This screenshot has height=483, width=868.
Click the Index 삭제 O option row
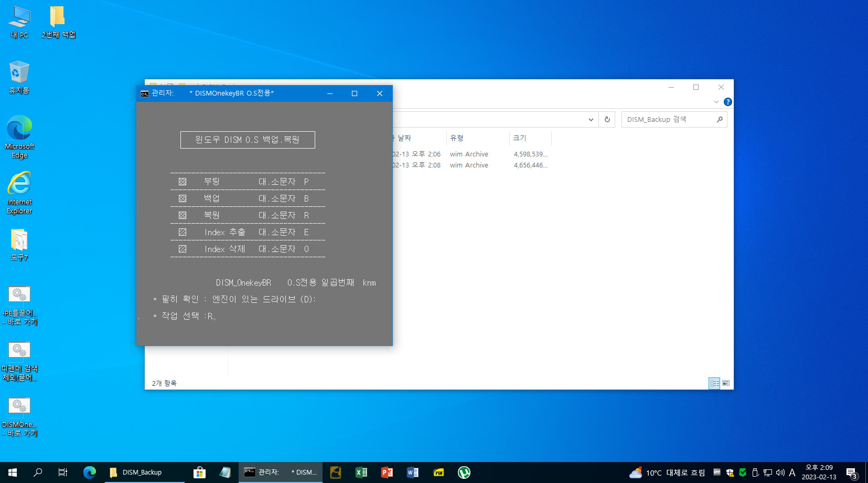pos(248,249)
